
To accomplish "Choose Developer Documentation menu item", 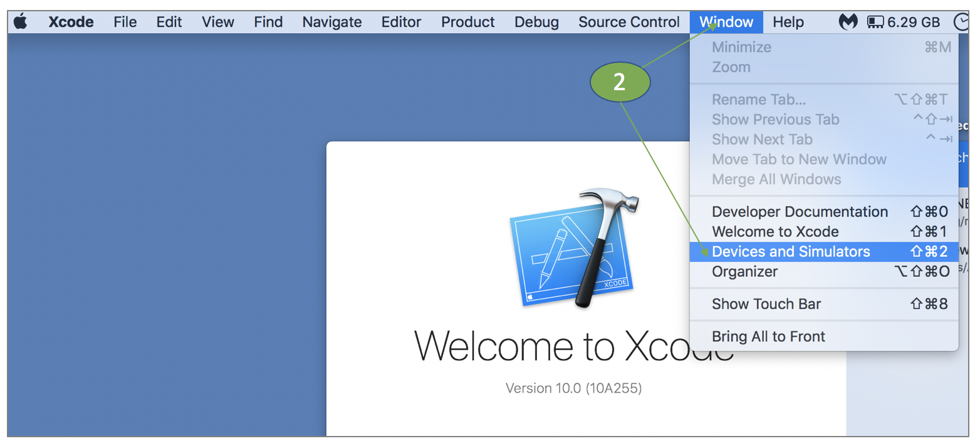I will [800, 212].
